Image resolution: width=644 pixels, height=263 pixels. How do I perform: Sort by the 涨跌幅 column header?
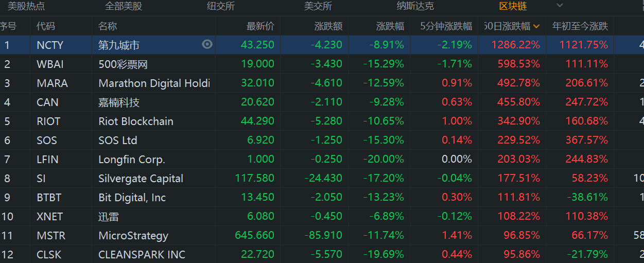(x=390, y=26)
